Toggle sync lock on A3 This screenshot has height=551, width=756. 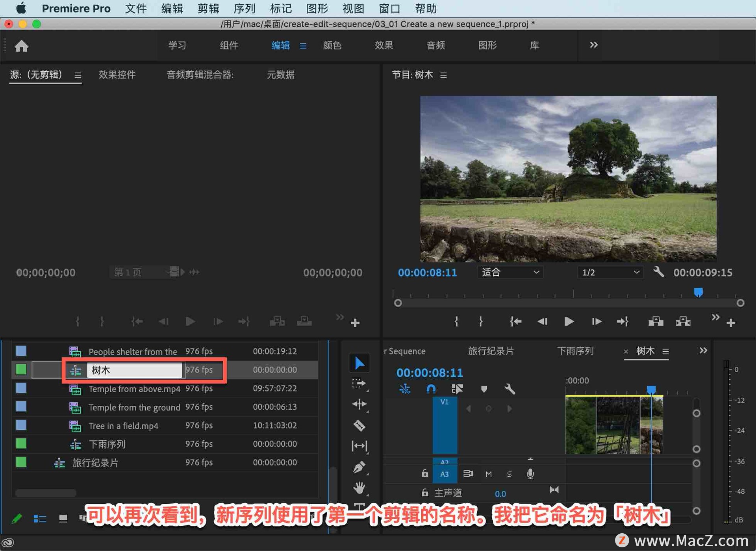tap(468, 474)
